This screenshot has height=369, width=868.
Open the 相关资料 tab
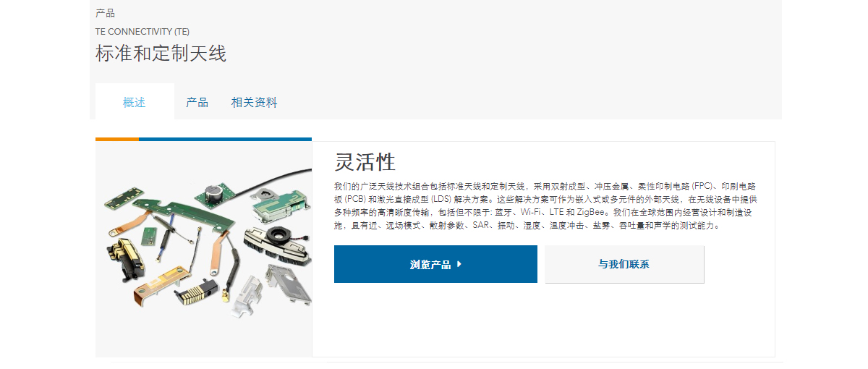[x=254, y=102]
